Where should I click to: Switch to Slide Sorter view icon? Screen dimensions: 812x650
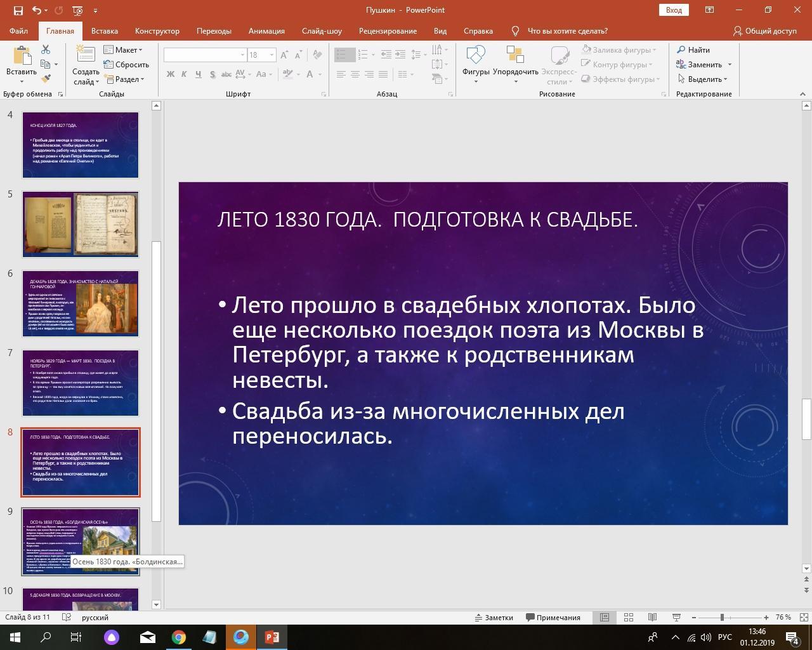pyautogui.click(x=629, y=618)
